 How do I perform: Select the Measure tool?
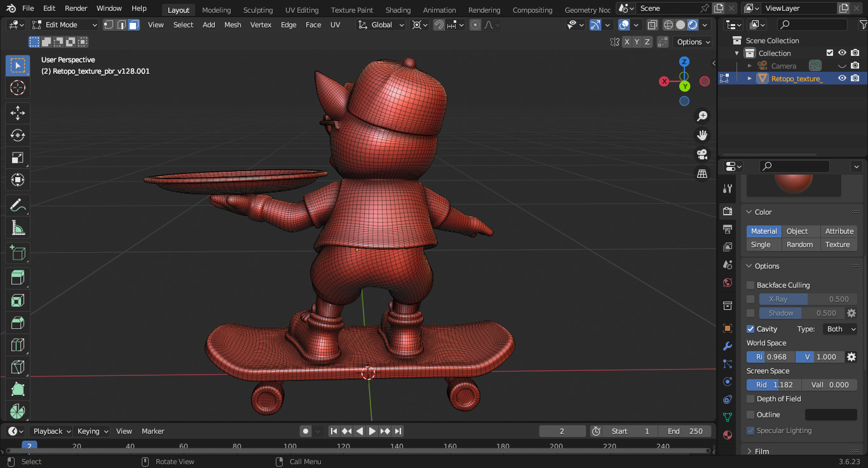18,228
